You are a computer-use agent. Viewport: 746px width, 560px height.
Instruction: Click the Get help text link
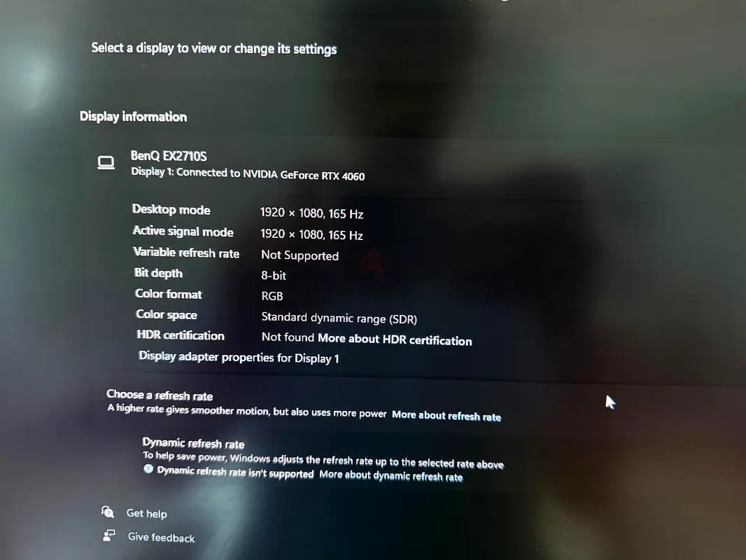point(146,513)
